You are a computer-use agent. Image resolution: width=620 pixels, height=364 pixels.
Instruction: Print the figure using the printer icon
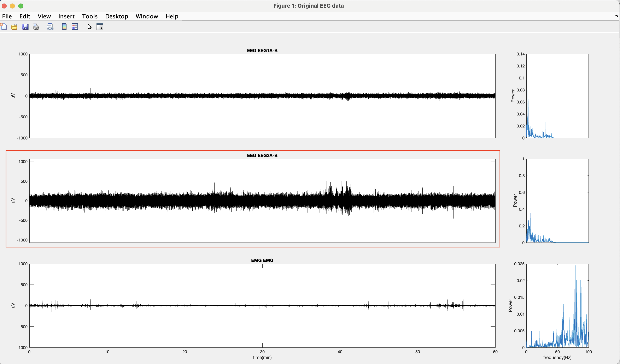pyautogui.click(x=36, y=26)
